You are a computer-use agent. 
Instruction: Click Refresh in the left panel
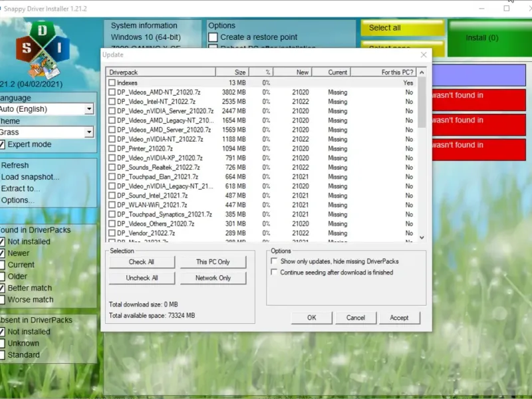(x=15, y=165)
